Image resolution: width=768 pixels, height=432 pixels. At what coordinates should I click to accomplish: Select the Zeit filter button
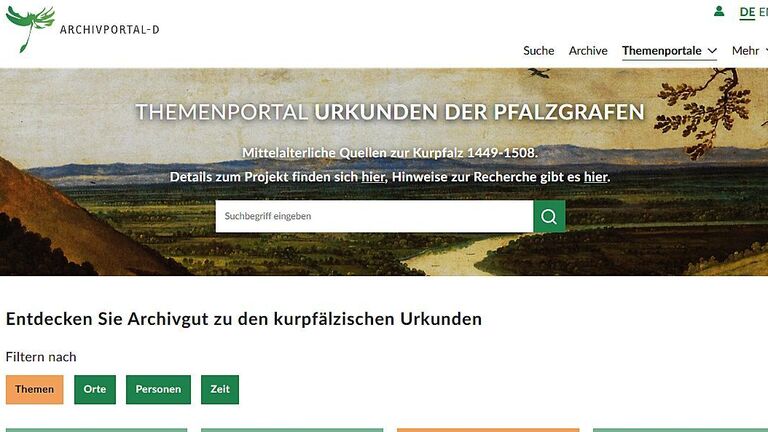pyautogui.click(x=220, y=389)
